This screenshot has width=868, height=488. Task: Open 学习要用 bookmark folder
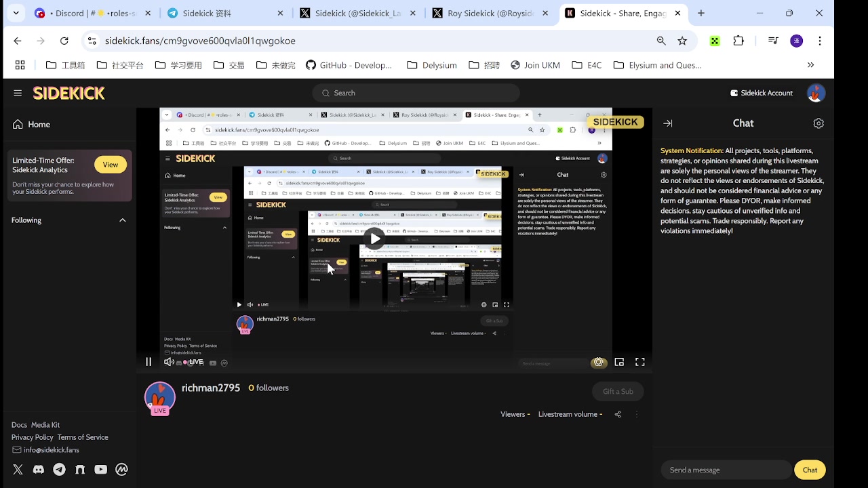click(x=178, y=65)
